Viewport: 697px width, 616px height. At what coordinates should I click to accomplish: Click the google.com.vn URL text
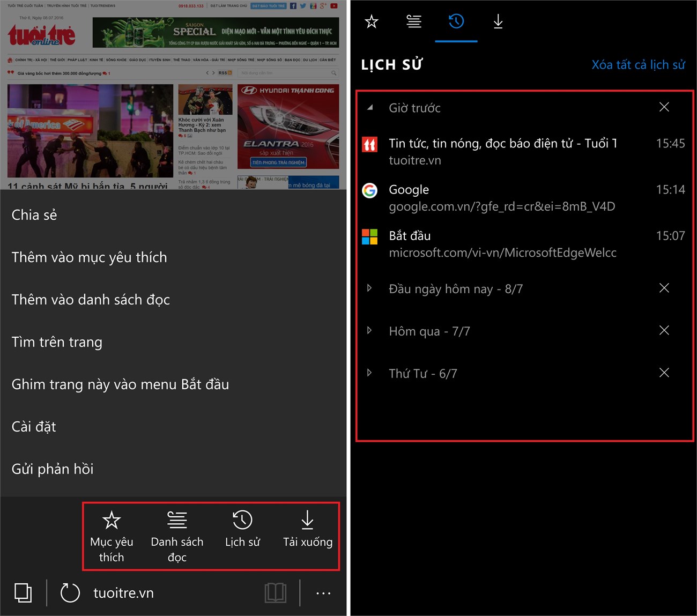(x=502, y=206)
